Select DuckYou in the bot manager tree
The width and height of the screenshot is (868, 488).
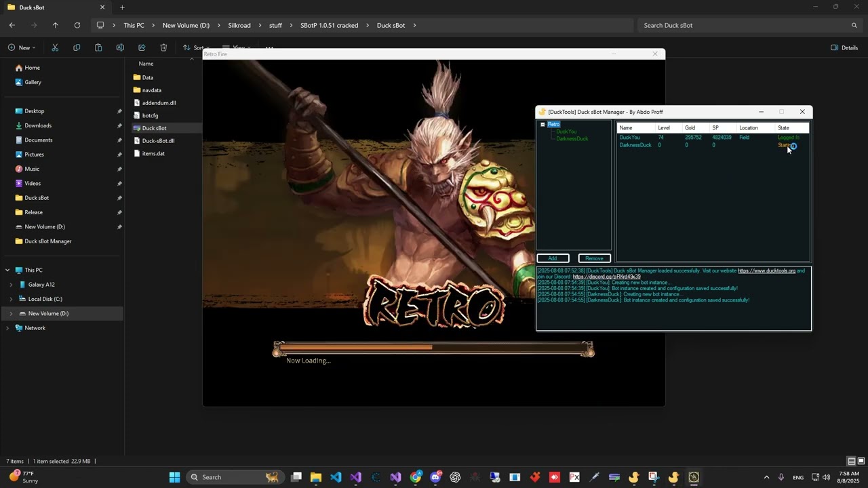[566, 131]
